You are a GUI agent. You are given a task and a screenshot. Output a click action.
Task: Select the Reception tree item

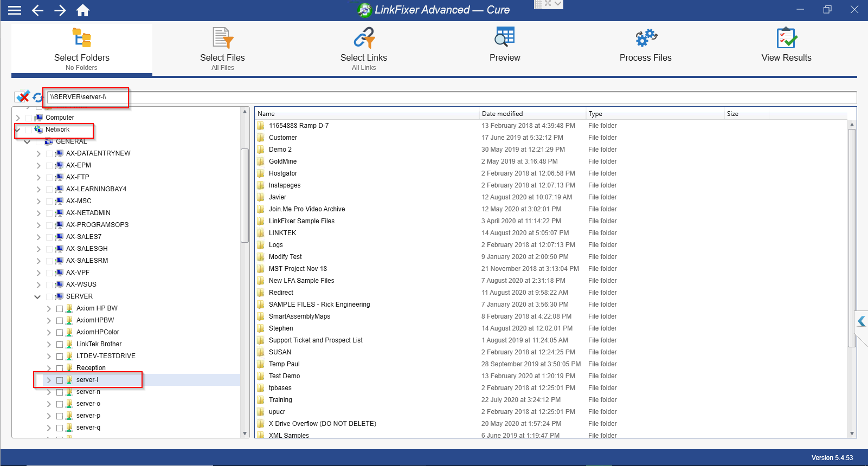91,368
